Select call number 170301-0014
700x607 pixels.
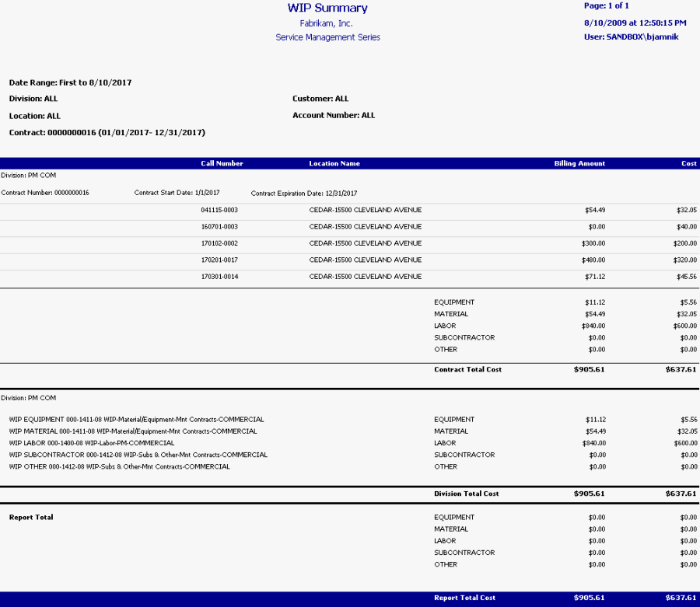(x=219, y=277)
